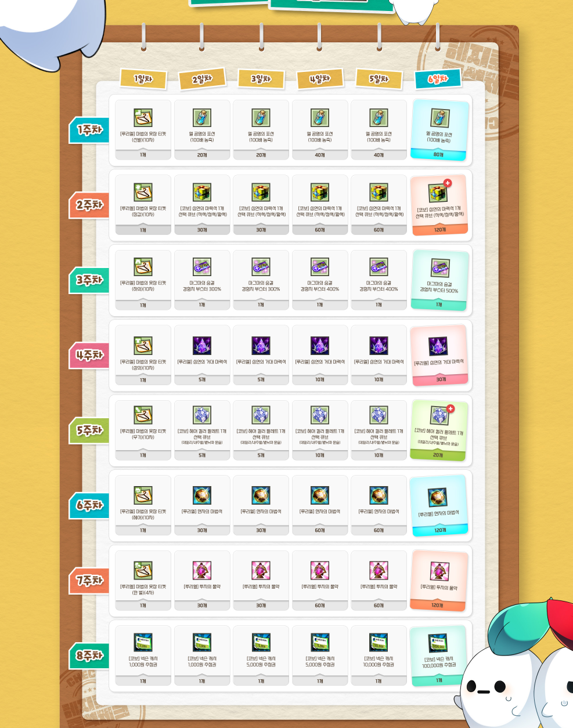Click the 3주차 1일차 wardrobe ticket icon
This screenshot has width=573, height=728.
pyautogui.click(x=143, y=267)
